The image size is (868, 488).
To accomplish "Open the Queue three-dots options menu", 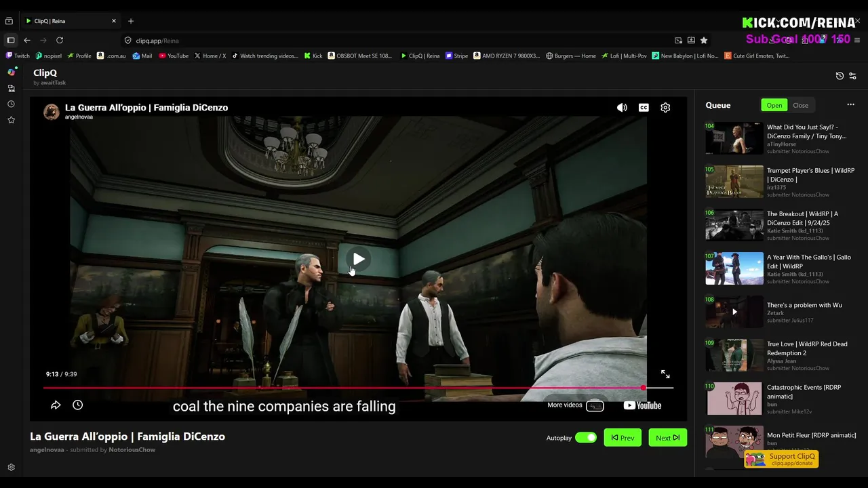I will 850,105.
